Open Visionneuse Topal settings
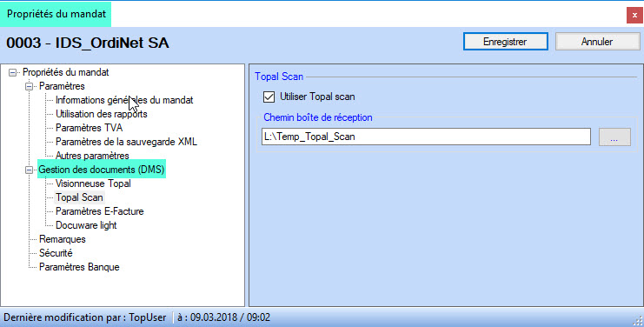The image size is (644, 327). (93, 184)
